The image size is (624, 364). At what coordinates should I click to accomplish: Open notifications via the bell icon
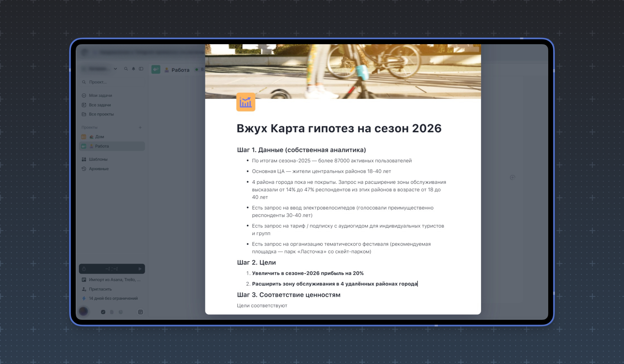tap(133, 69)
